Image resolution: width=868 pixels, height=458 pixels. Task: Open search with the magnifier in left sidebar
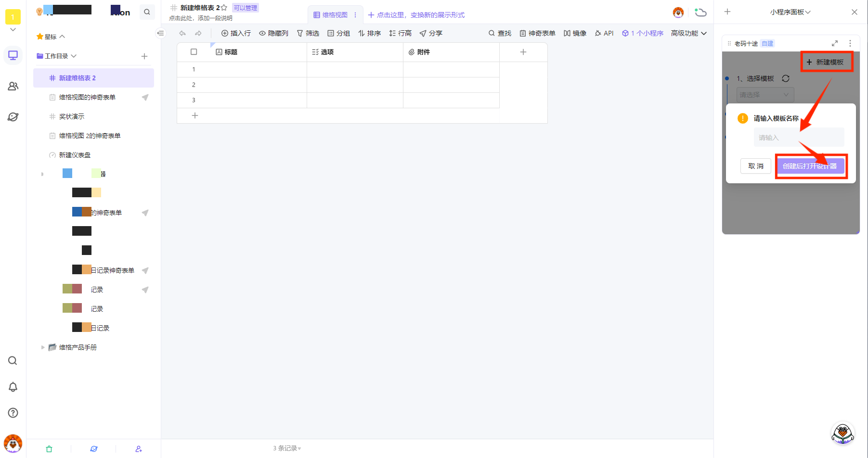(x=13, y=361)
